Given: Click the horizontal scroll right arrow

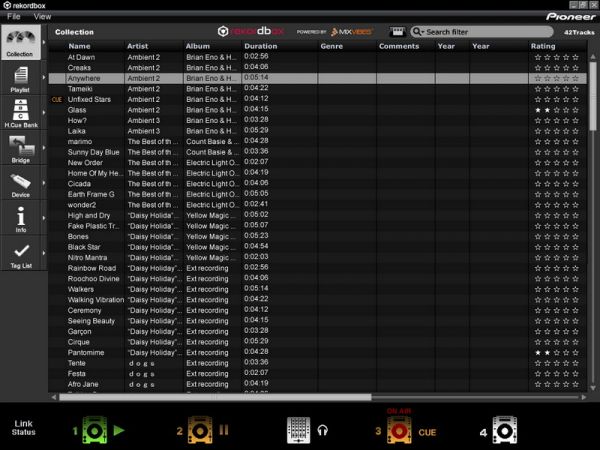Looking at the screenshot, I should 584,397.
